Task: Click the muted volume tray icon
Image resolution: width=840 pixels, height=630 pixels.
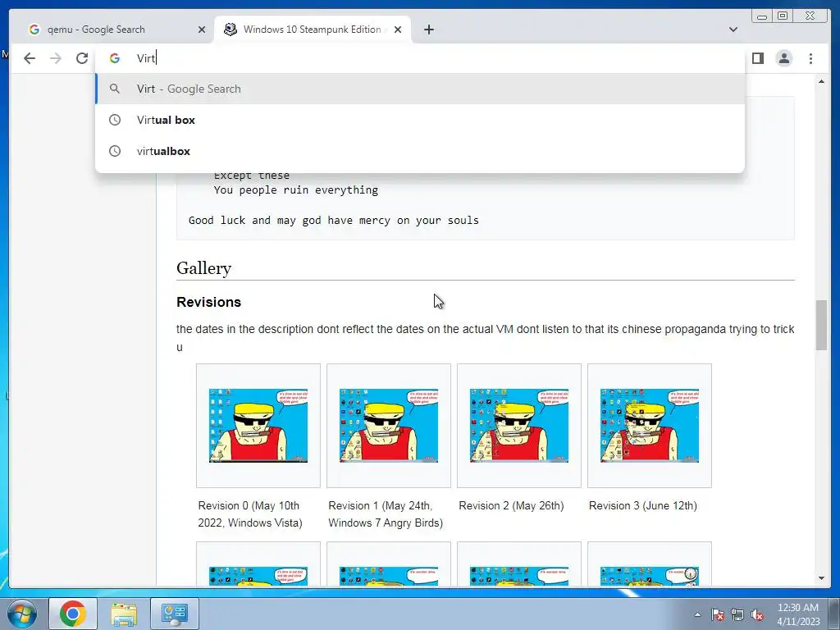Action: [757, 614]
